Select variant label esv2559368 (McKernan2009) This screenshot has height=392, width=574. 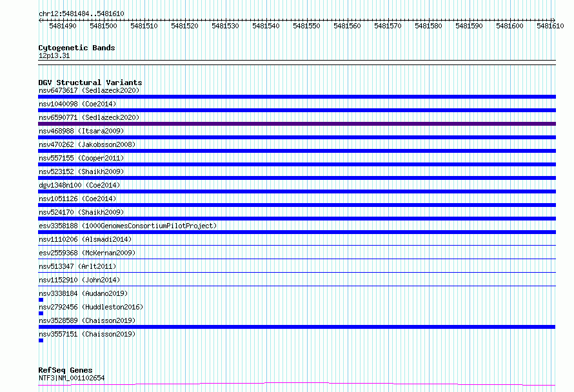tap(87, 253)
